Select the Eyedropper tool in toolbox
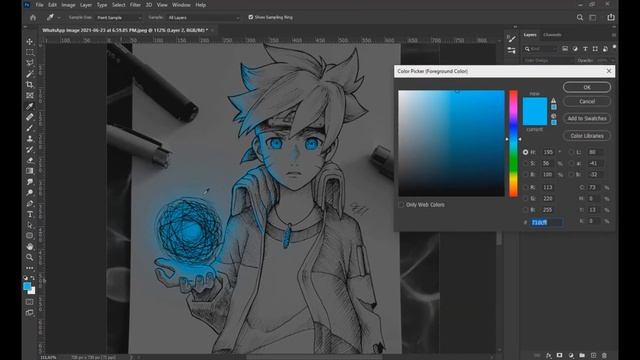 coord(30,106)
